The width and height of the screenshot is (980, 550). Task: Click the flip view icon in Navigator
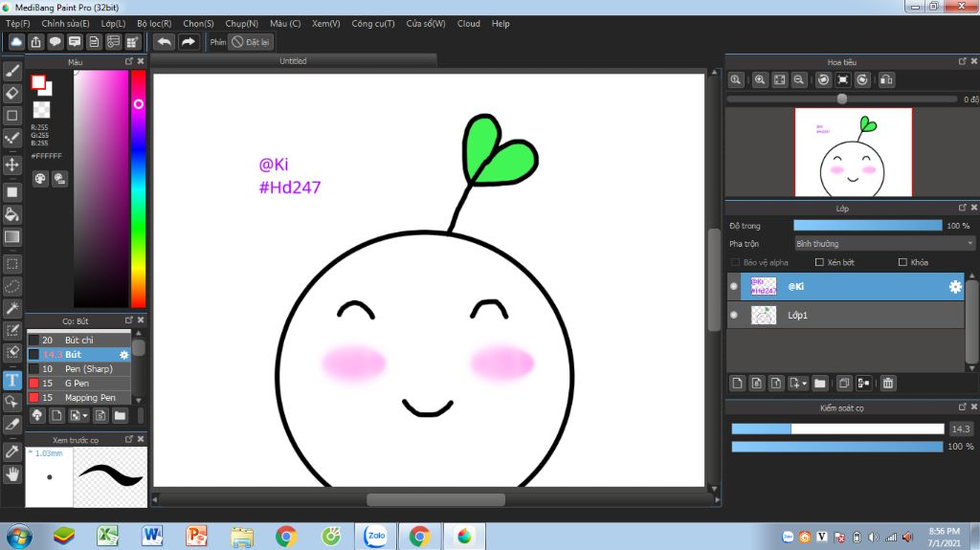coord(886,80)
